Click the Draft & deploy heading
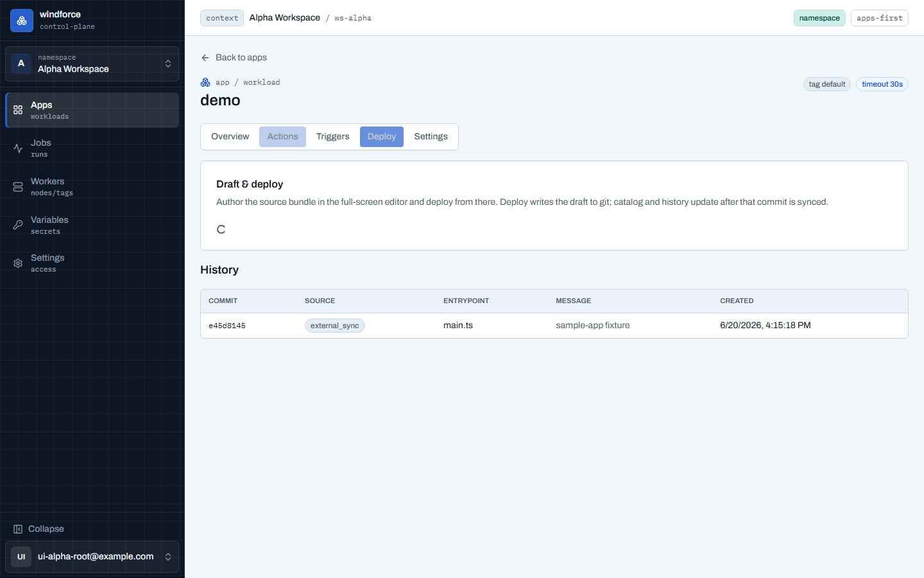 point(250,184)
